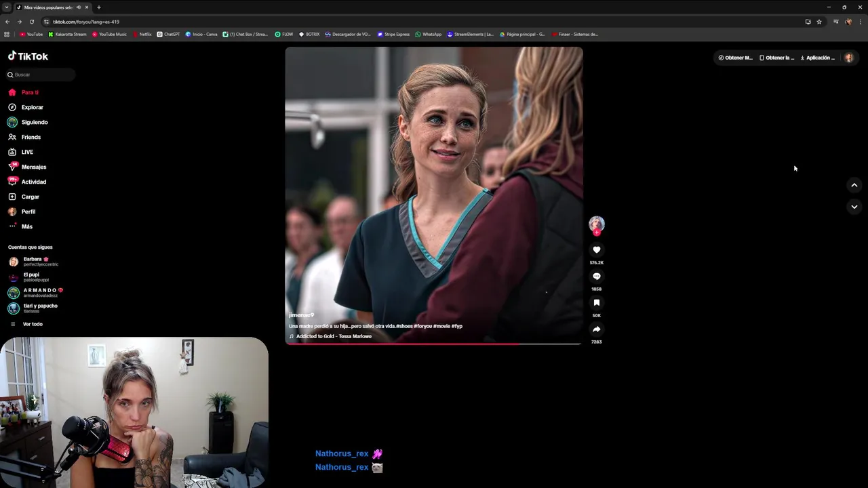Click the TikTok logo
This screenshot has width=868, height=488.
click(28, 56)
